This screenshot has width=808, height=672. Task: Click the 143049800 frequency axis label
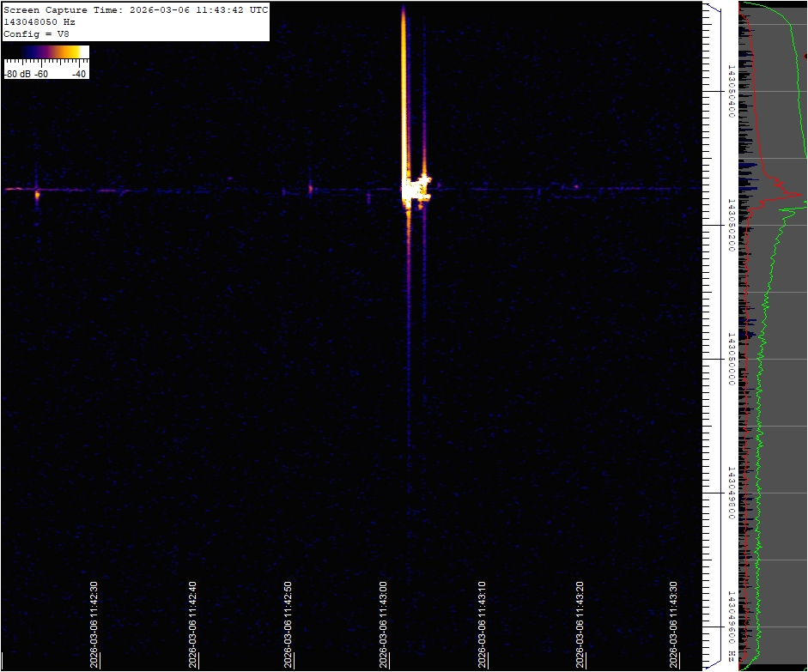click(731, 493)
